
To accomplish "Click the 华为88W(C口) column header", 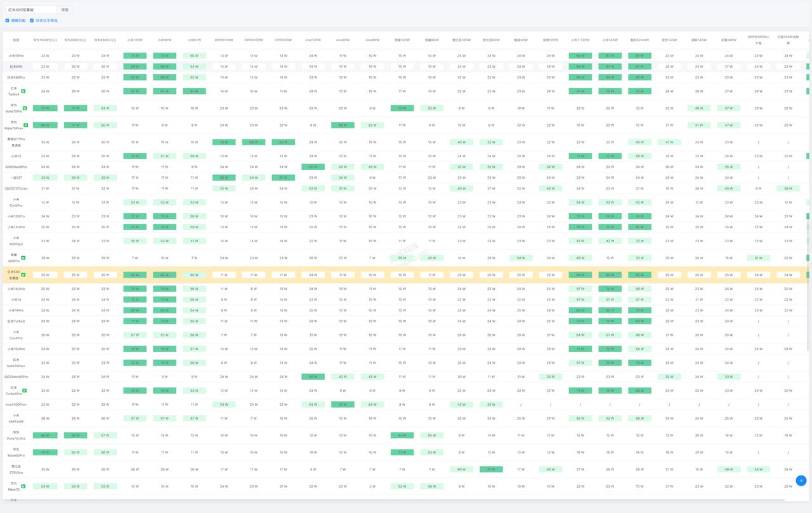I will pyautogui.click(x=75, y=40).
